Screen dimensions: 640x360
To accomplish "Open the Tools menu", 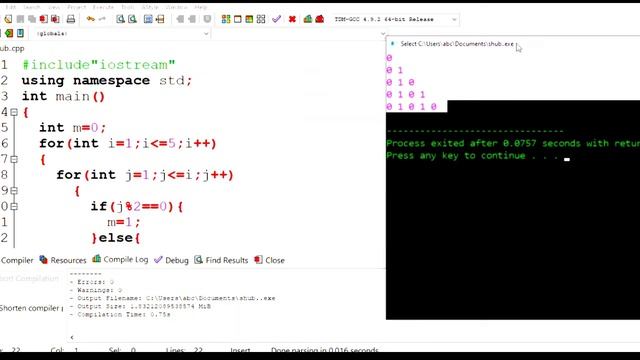I will click(x=127, y=7).
